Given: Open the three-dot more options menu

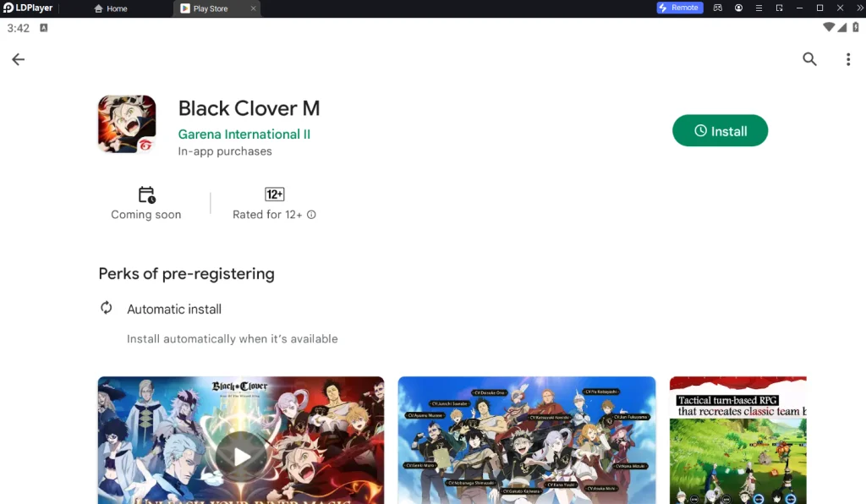Looking at the screenshot, I should pos(848,59).
